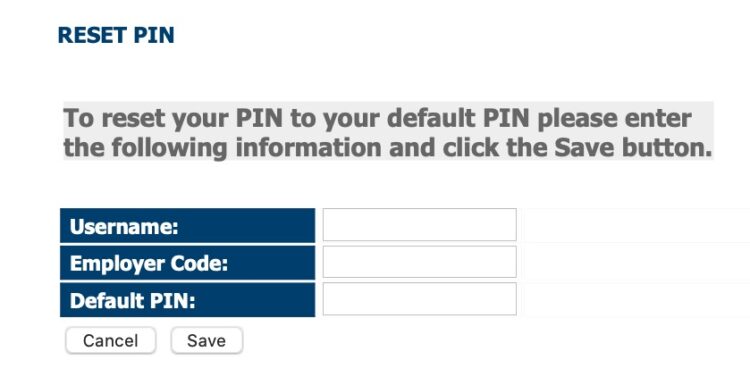The image size is (750, 377).
Task: Click Save to reset the PIN
Action: tap(207, 341)
